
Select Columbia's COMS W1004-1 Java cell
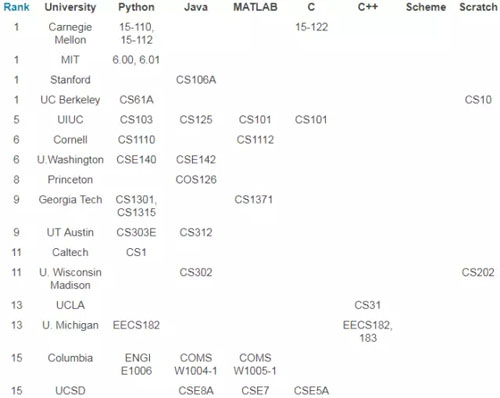pos(196,364)
